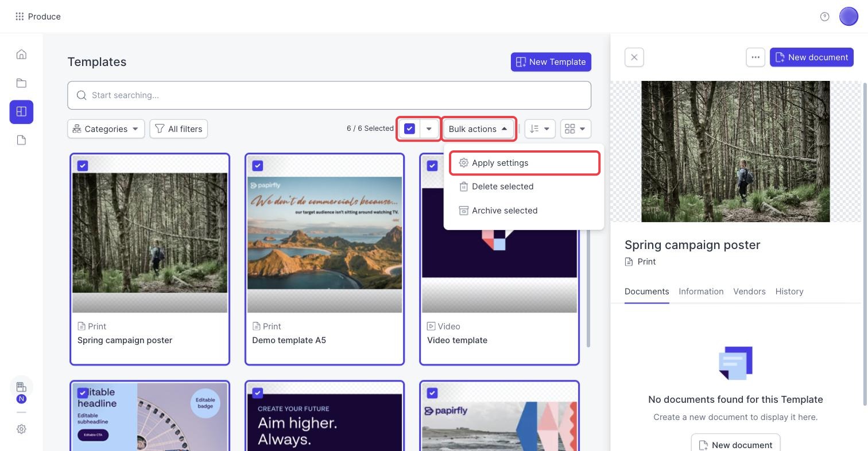Click New document at panel top
This screenshot has width=868, height=451.
click(812, 57)
